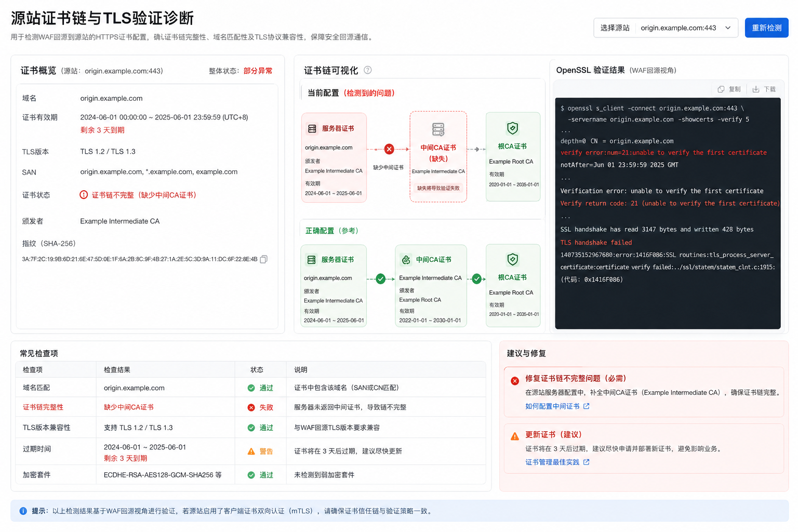Click the orange warning icon of 更新证书
This screenshot has height=532, width=798.
pyautogui.click(x=515, y=436)
